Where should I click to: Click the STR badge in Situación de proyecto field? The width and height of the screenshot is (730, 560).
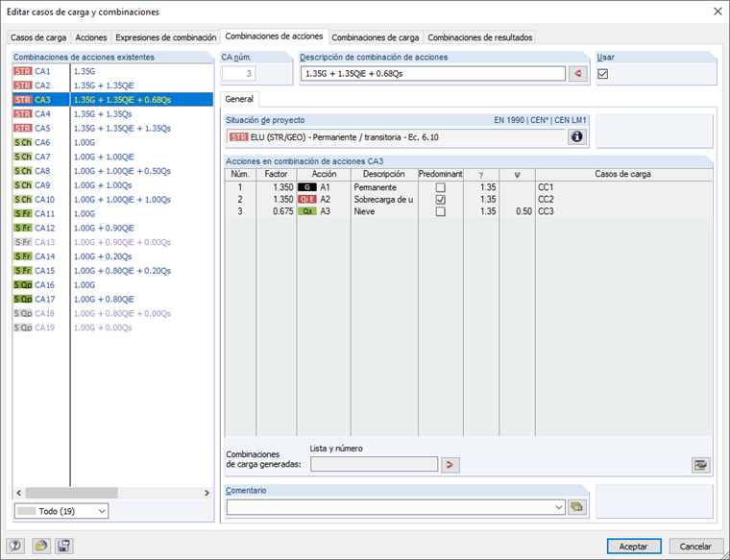point(239,137)
